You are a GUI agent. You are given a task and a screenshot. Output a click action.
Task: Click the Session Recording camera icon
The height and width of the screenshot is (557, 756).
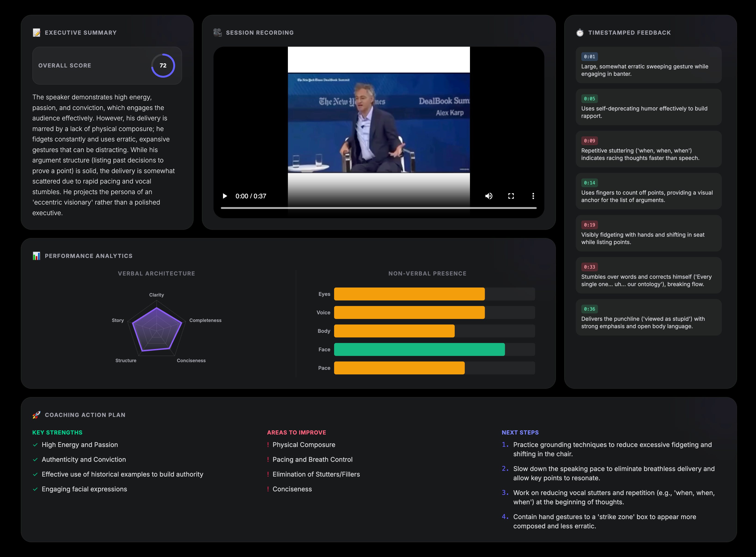tap(217, 33)
